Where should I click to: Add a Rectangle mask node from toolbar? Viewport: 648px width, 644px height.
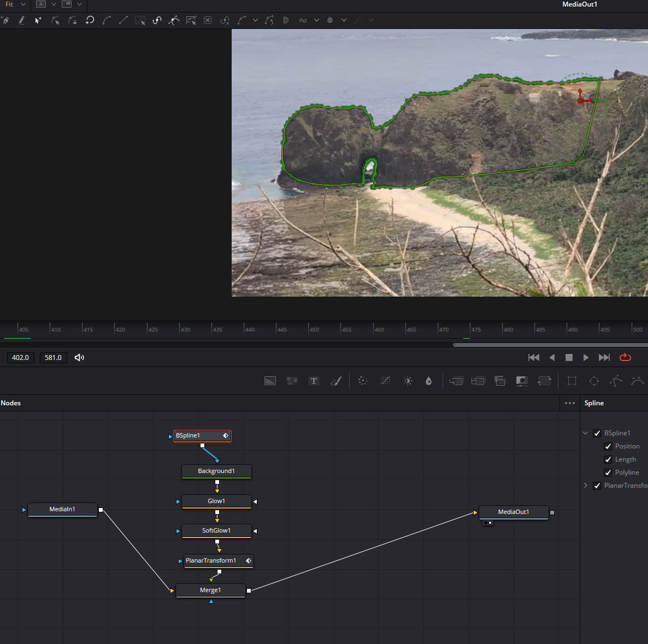click(572, 381)
